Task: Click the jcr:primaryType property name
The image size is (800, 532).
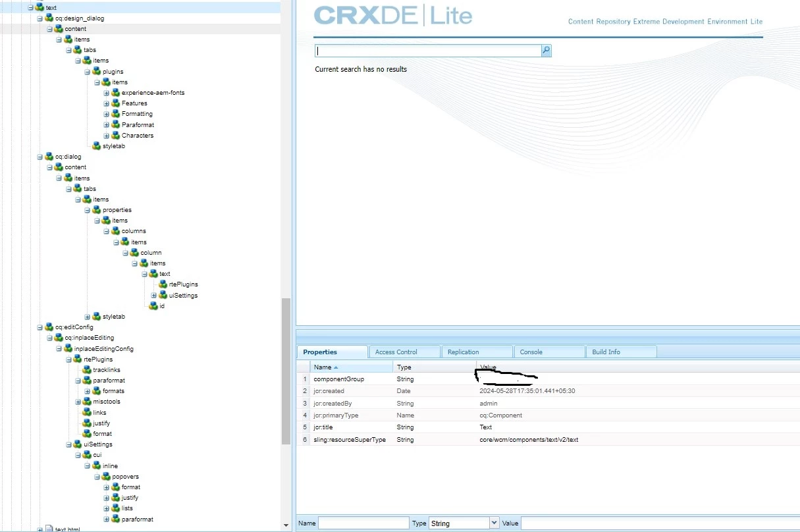Action: pos(336,415)
